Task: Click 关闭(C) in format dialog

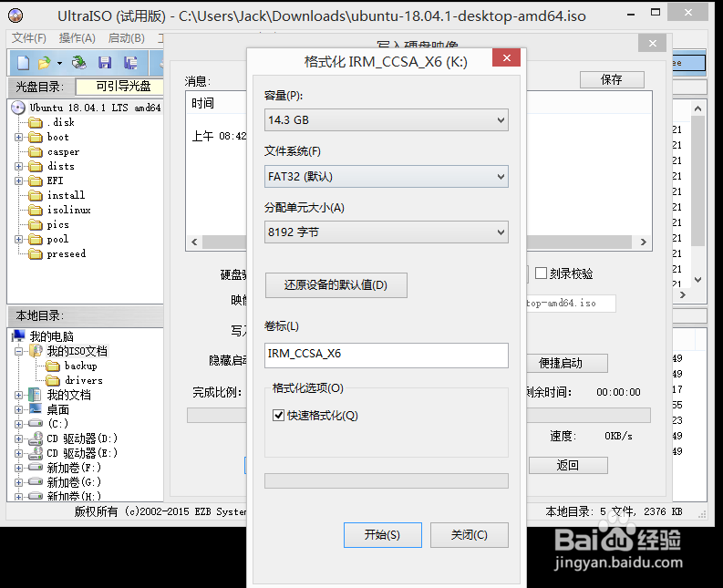Action: click(470, 535)
